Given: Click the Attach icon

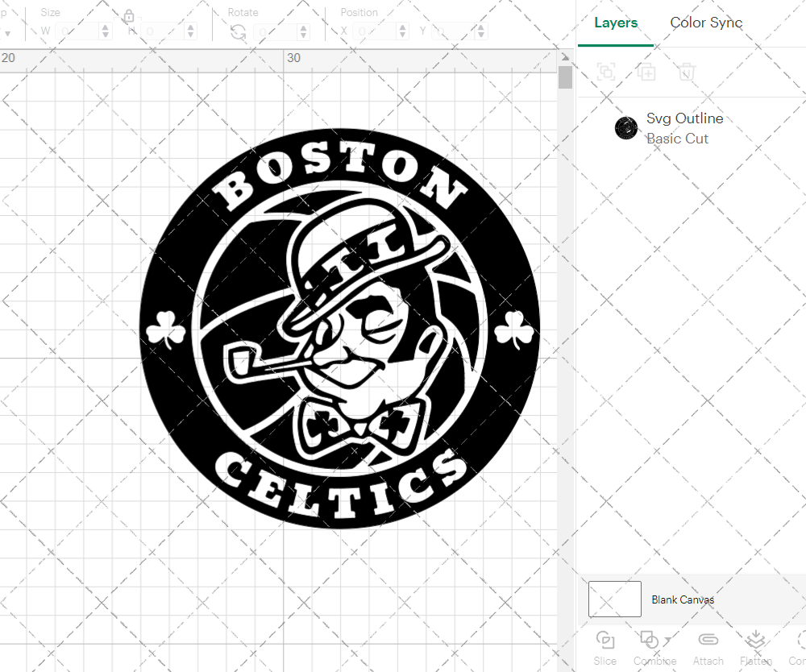Looking at the screenshot, I should [x=708, y=645].
